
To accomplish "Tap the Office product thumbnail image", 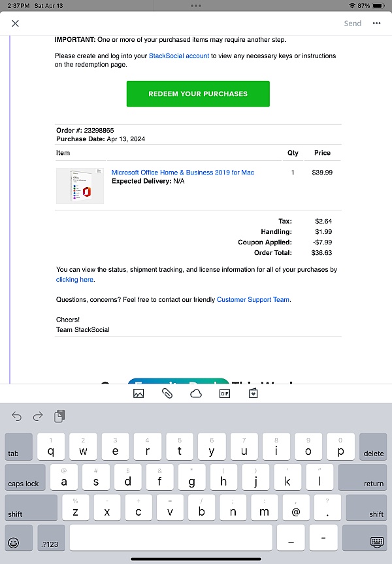I will tap(80, 186).
